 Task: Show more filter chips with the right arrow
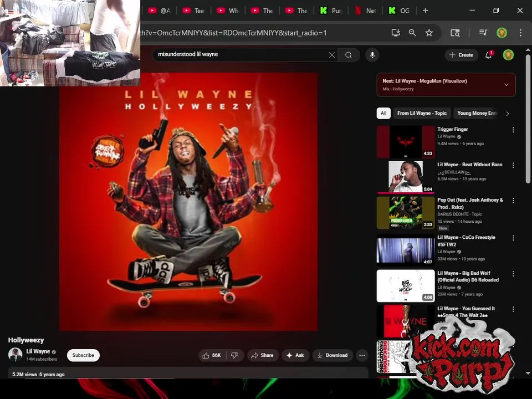pos(507,114)
